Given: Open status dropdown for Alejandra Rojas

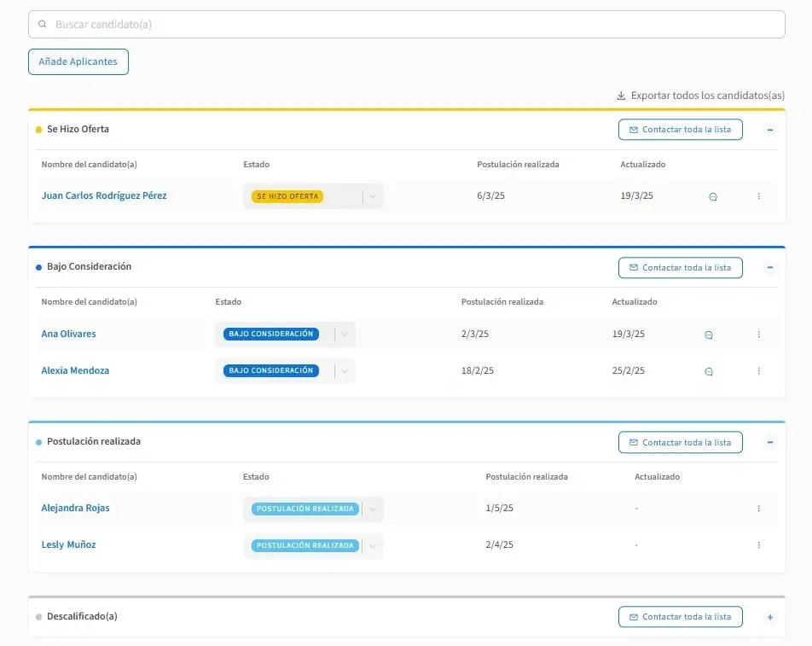Looking at the screenshot, I should [x=373, y=509].
